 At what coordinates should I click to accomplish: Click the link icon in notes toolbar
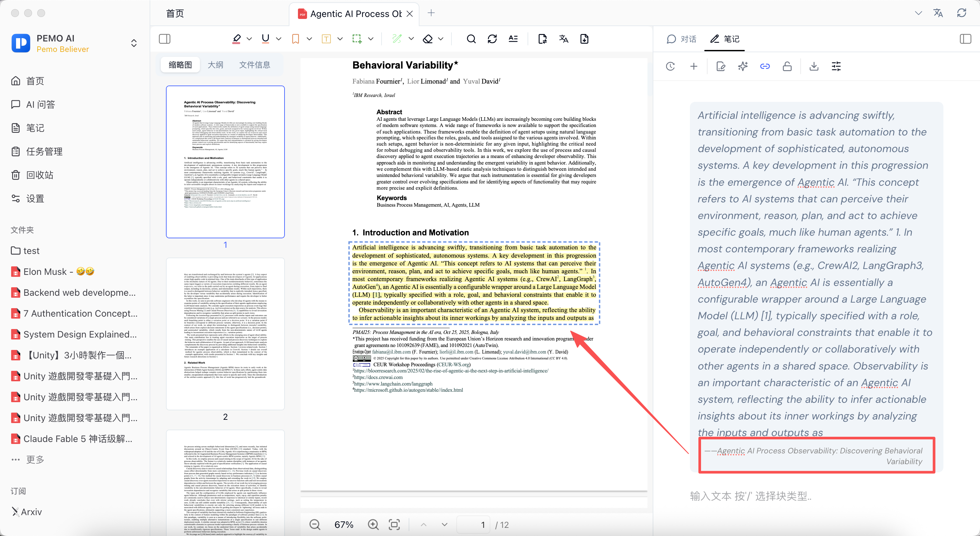765,67
